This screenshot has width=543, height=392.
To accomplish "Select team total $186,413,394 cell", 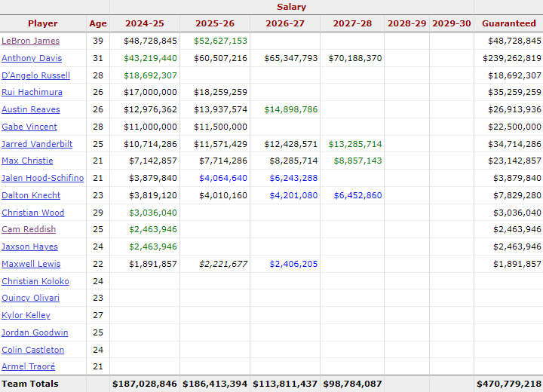I will [215, 384].
